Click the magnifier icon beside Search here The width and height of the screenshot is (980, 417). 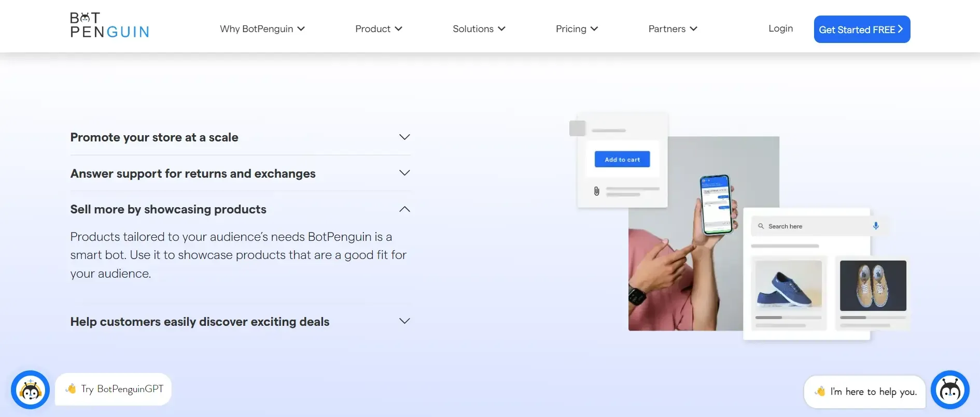(761, 226)
